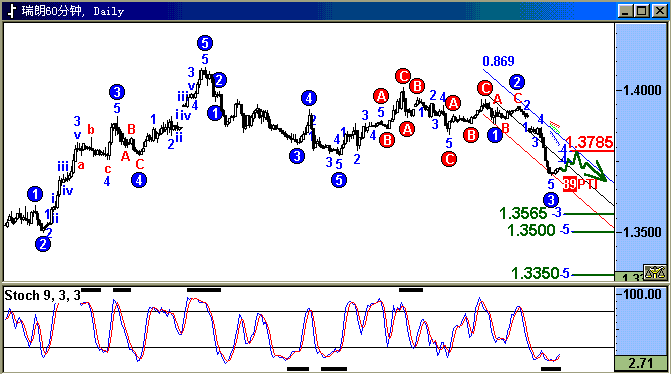Click the green 1.3350 target label
The width and height of the screenshot is (671, 374).
click(535, 273)
